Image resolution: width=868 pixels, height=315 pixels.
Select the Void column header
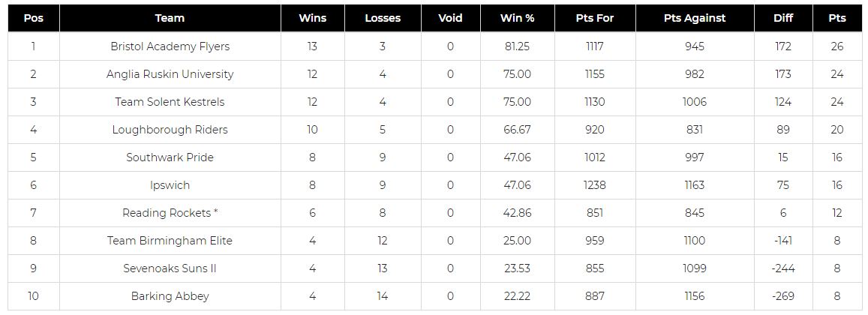click(x=450, y=18)
